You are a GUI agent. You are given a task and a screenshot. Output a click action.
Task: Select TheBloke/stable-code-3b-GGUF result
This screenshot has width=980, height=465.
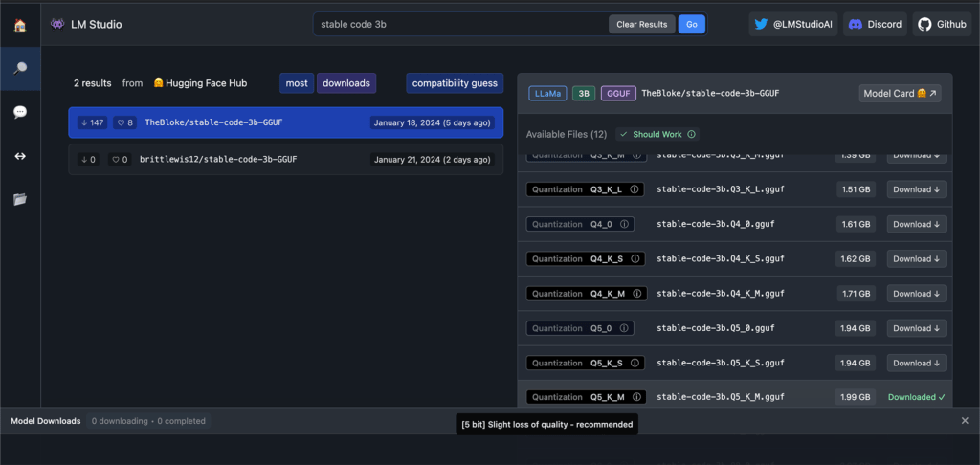click(285, 122)
